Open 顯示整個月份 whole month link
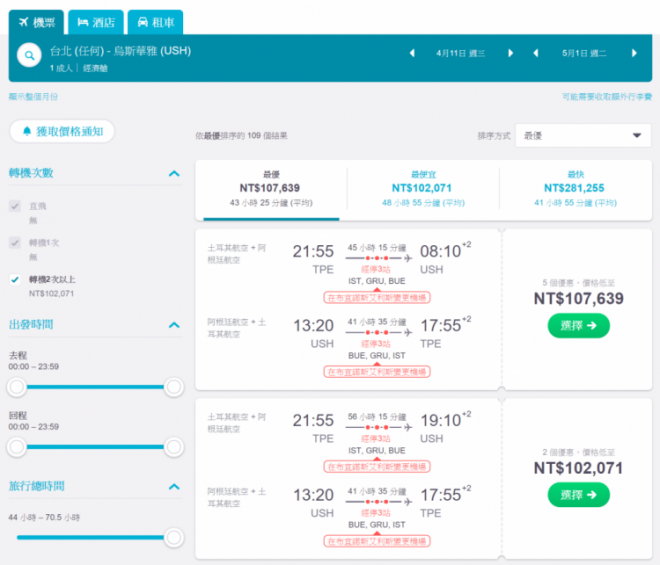Screen dimensions: 660x565 click(34, 97)
